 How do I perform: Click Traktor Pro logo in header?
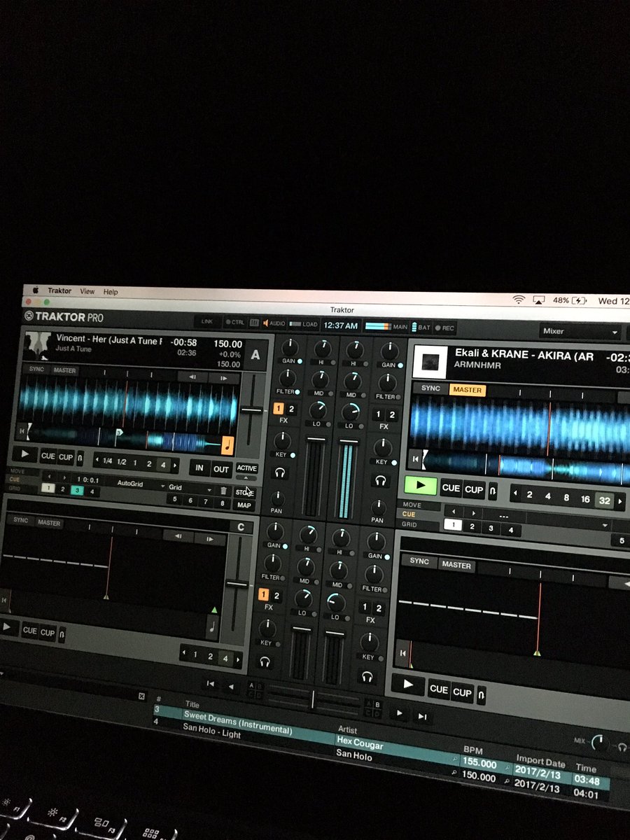(64, 316)
